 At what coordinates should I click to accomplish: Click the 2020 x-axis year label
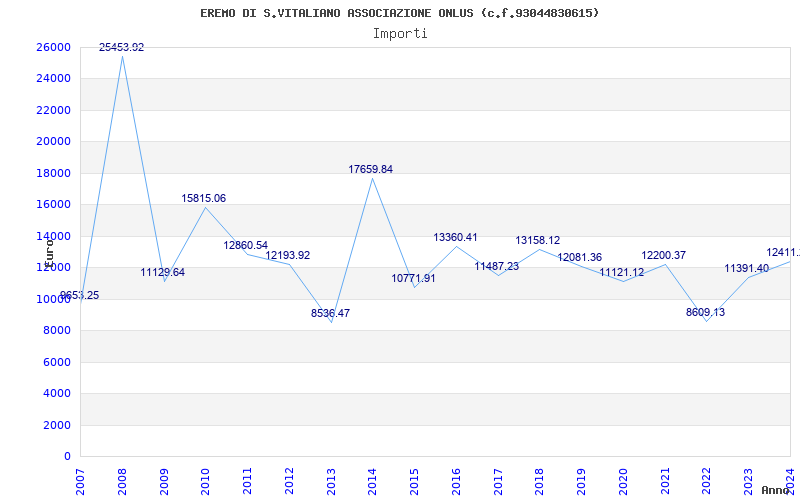click(x=623, y=482)
